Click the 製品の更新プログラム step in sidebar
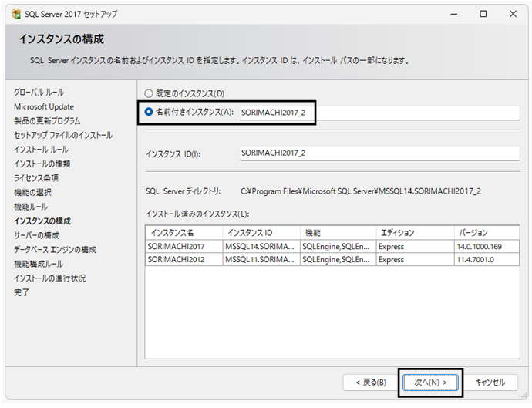 (47, 121)
